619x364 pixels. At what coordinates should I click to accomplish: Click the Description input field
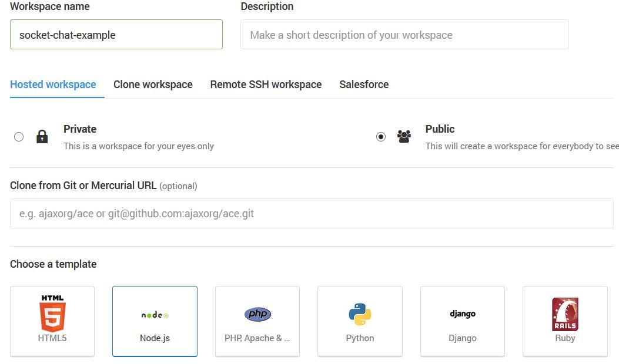point(404,35)
